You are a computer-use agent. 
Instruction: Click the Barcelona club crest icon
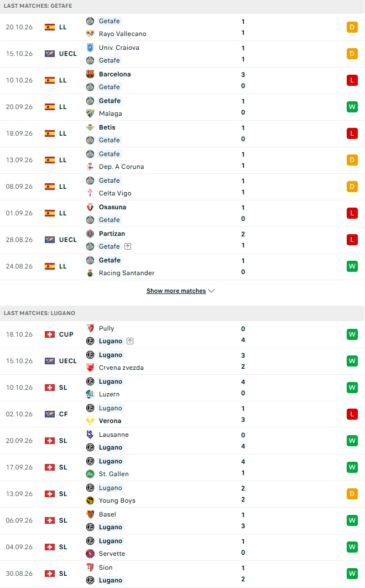[x=90, y=74]
